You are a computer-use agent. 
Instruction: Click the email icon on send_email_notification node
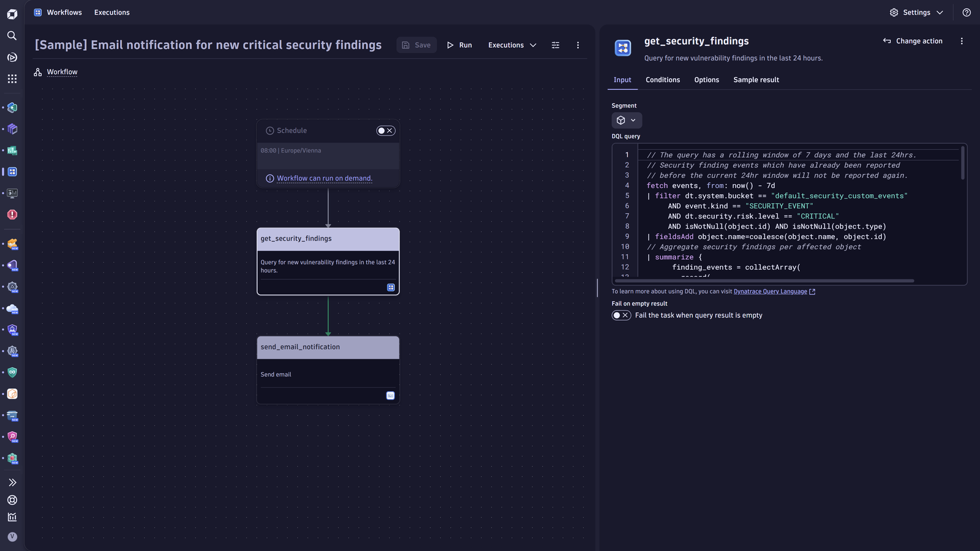(391, 395)
